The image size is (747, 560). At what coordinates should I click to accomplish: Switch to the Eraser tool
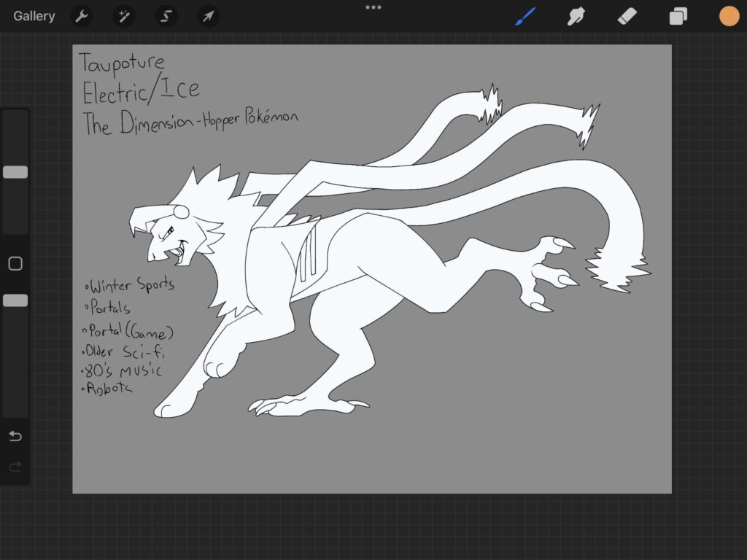(627, 16)
